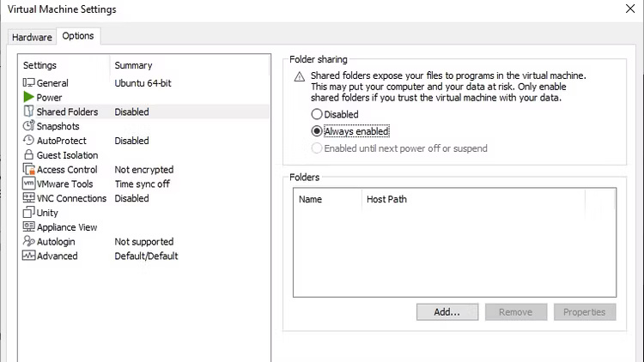
Task: Click the Unity icon
Action: tap(29, 213)
